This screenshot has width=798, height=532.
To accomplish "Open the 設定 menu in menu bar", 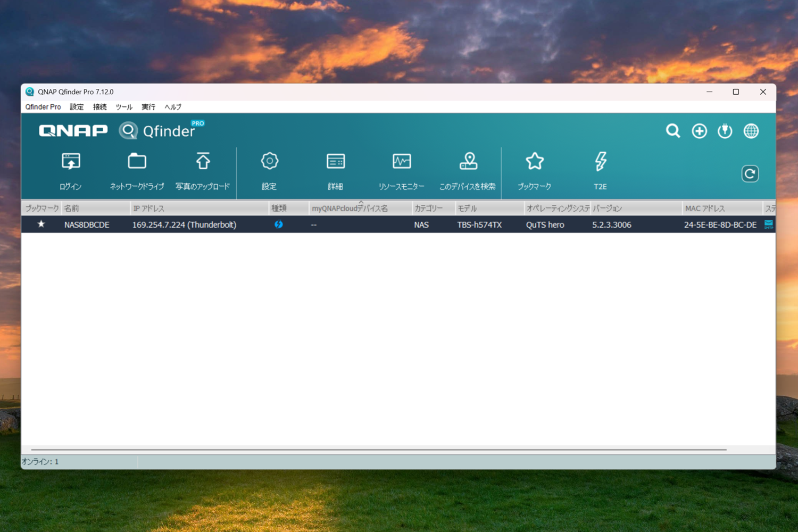I will (77, 107).
